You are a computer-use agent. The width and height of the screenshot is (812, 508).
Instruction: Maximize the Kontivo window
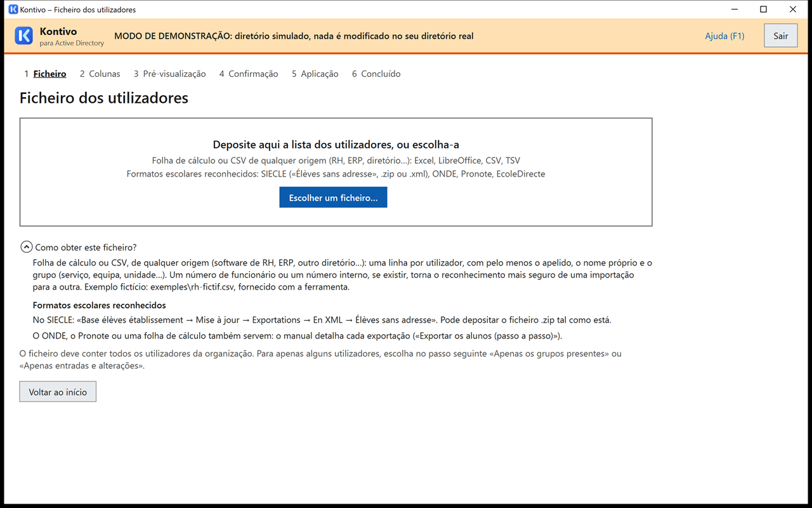click(x=764, y=10)
